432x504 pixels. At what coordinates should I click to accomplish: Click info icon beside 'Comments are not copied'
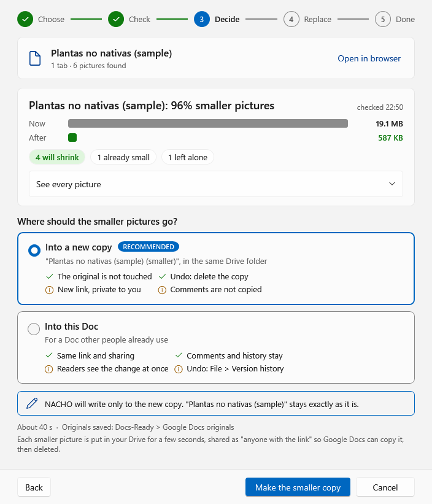click(162, 290)
